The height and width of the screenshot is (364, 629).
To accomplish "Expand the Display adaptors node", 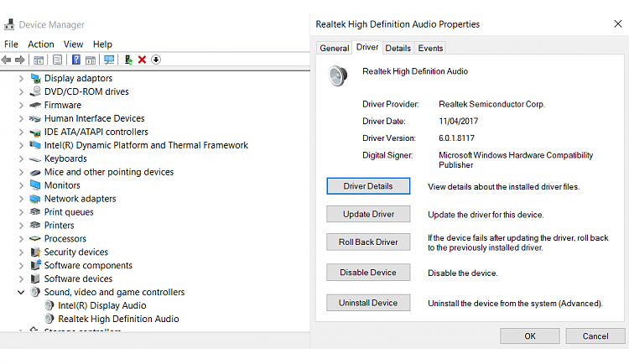I will point(21,79).
